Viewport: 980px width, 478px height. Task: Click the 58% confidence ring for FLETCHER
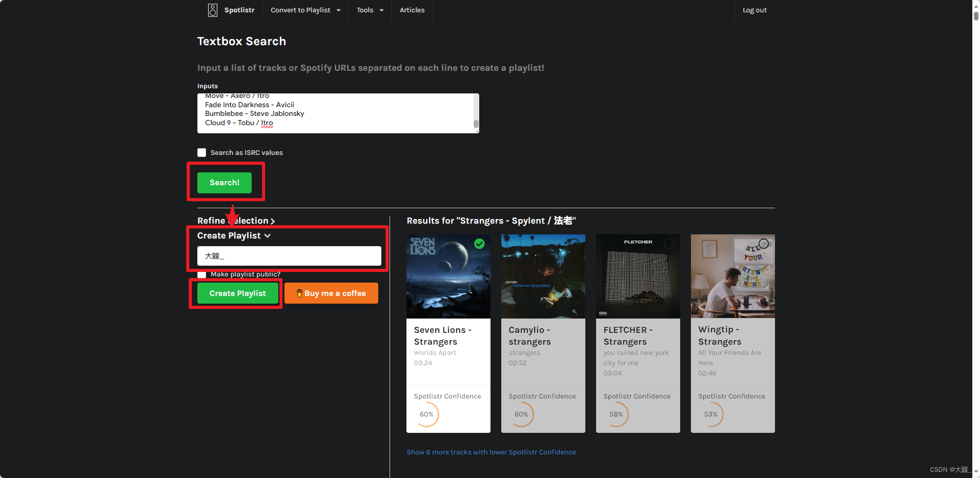(616, 414)
